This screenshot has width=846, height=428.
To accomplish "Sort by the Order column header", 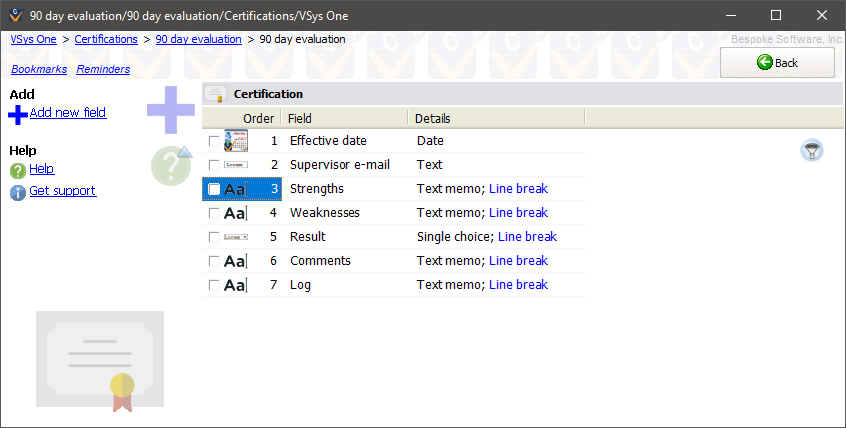I will point(258,118).
